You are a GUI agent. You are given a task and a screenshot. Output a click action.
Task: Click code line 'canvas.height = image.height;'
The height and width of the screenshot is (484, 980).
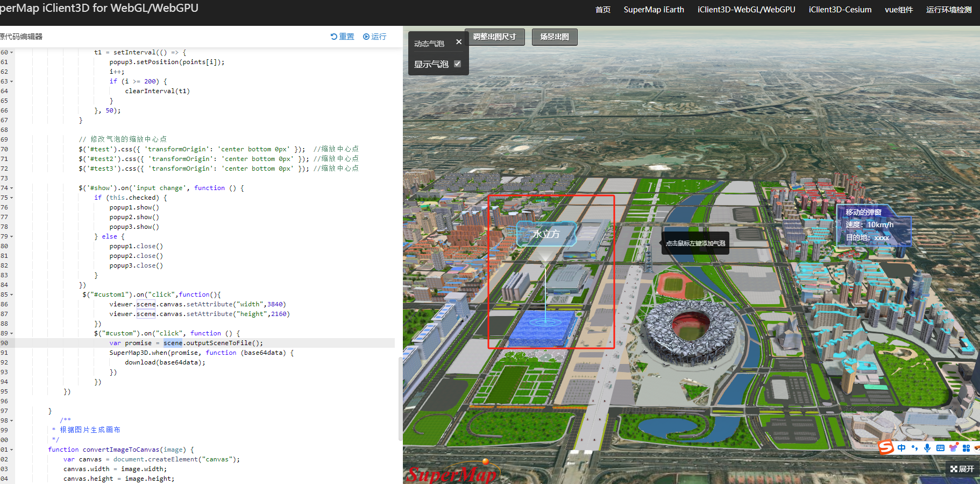click(119, 479)
